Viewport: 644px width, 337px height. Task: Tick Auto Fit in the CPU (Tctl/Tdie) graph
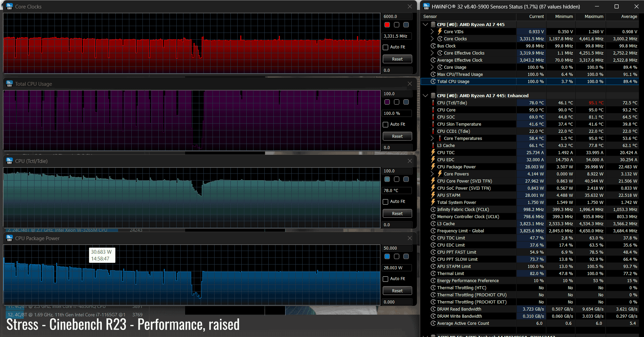pos(385,202)
